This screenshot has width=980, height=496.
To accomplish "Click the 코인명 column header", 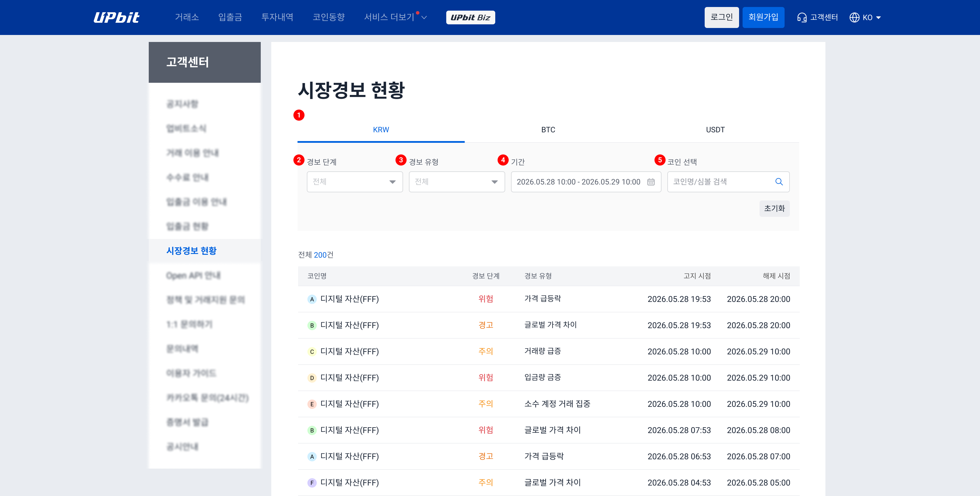I will tap(317, 276).
